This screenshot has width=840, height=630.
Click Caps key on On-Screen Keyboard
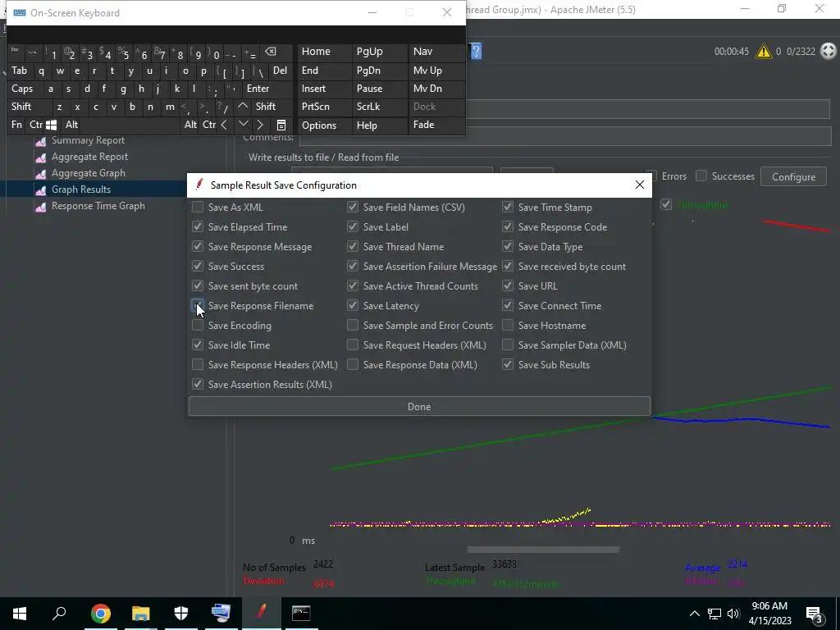pyautogui.click(x=22, y=89)
